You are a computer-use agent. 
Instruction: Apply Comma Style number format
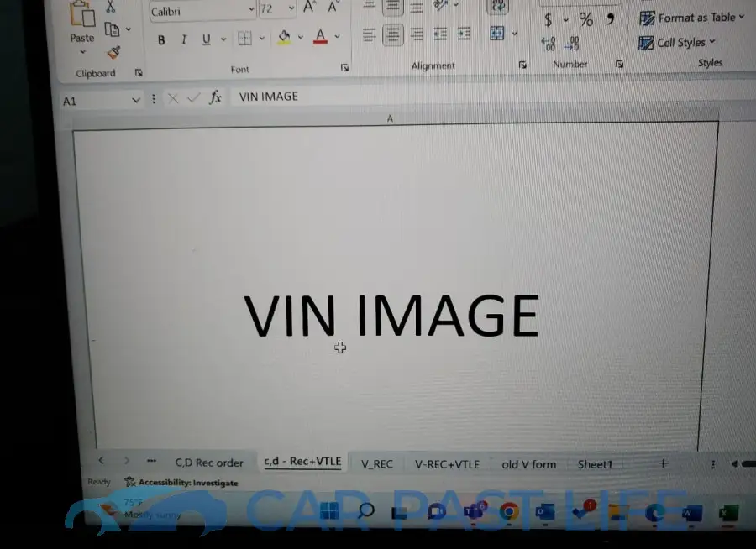[x=611, y=18]
